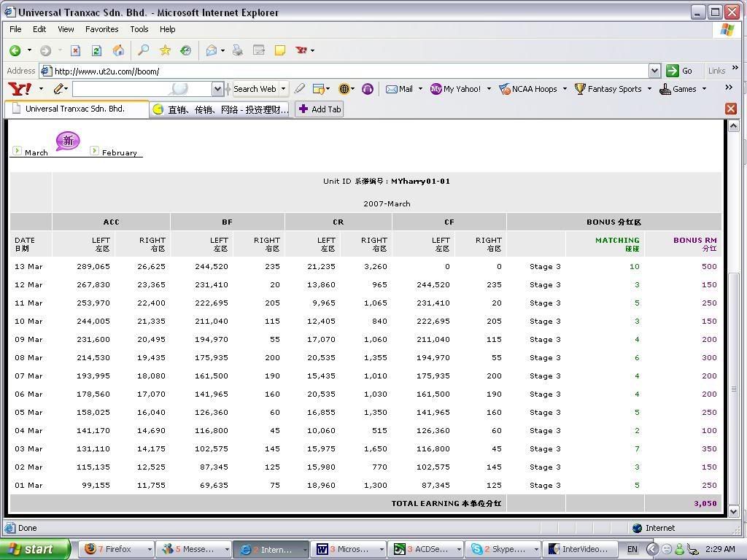
Task: Click the Yahoo! logo in the toolbar
Action: [20, 89]
